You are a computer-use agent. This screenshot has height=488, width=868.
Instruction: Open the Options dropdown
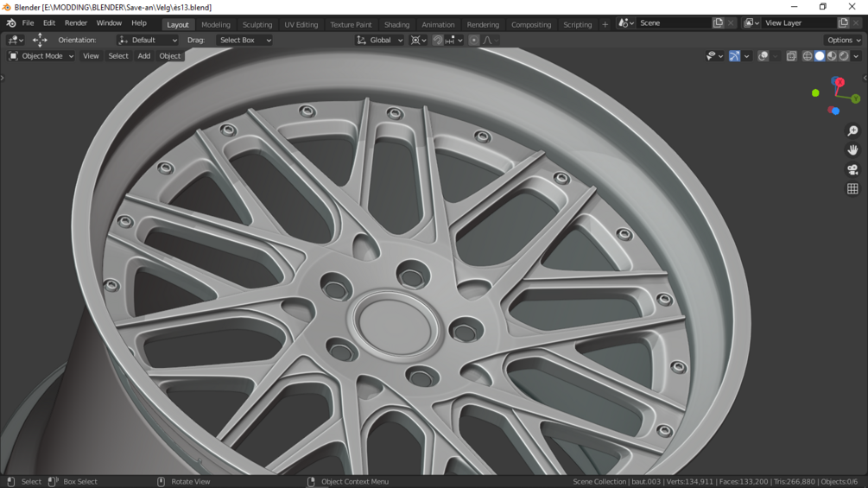[x=843, y=40]
